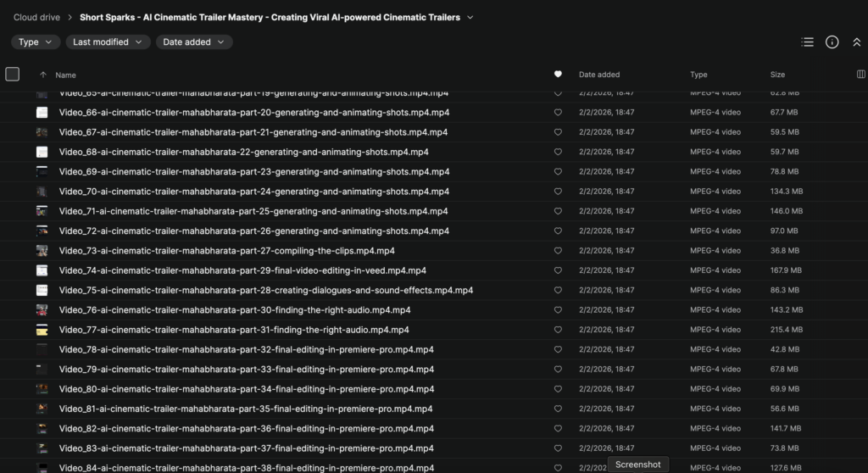Screen dimensions: 868x473
Task: Open the Date added filter dropdown
Action: click(x=194, y=42)
